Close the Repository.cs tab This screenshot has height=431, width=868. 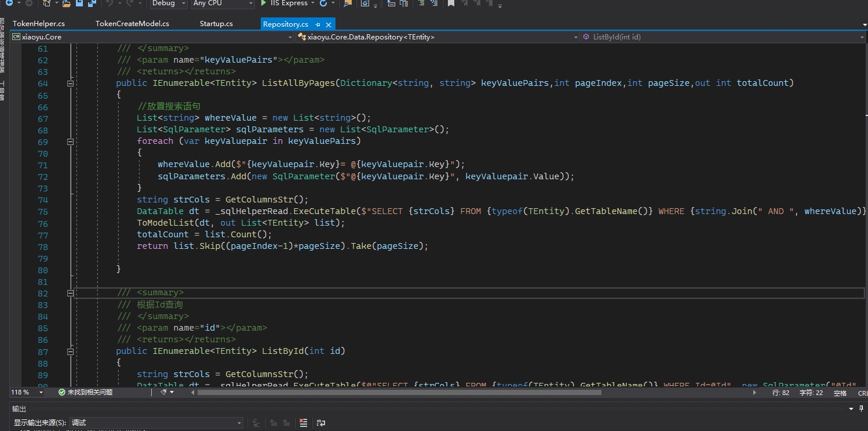329,24
